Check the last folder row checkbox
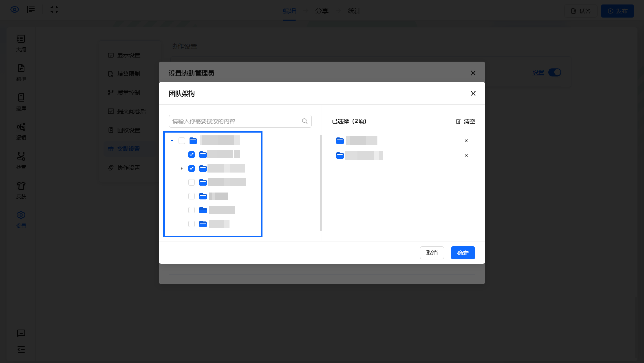Image resolution: width=644 pixels, height=363 pixels. tap(192, 224)
